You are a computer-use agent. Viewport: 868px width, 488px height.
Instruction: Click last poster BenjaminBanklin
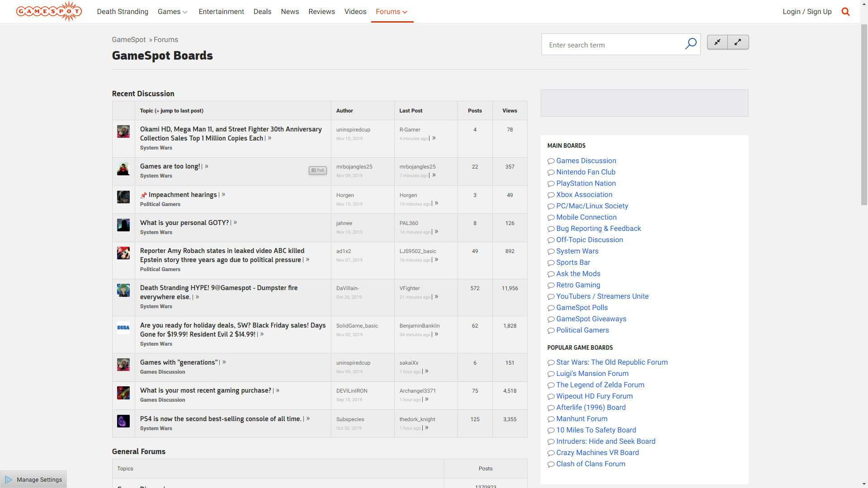pos(419,326)
